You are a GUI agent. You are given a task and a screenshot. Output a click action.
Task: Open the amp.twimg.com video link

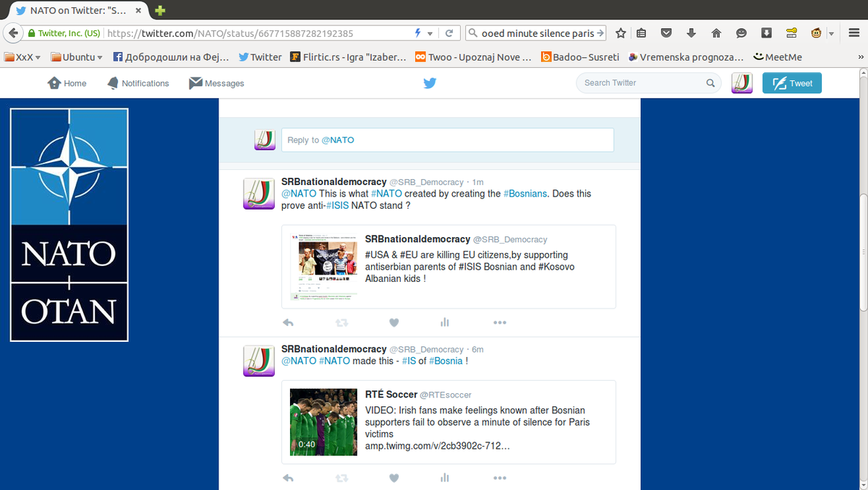438,446
